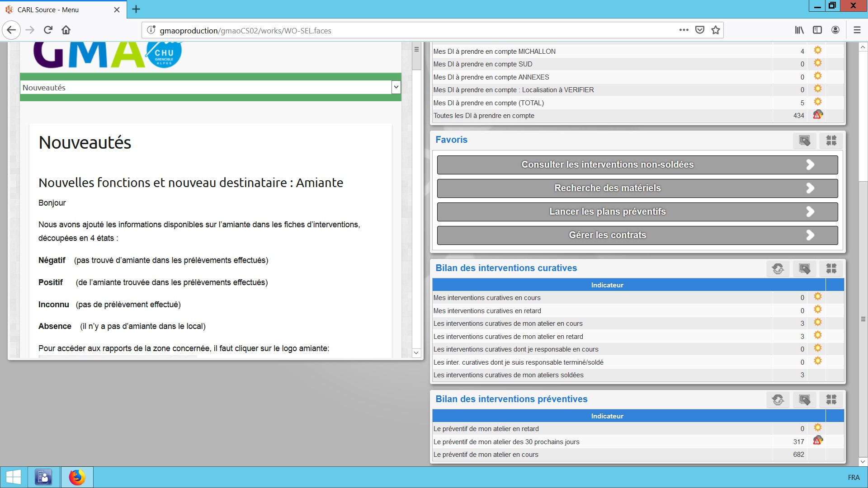868x488 pixels.
Task: Refresh the Bilan des interventions préventives panel
Action: tap(778, 400)
